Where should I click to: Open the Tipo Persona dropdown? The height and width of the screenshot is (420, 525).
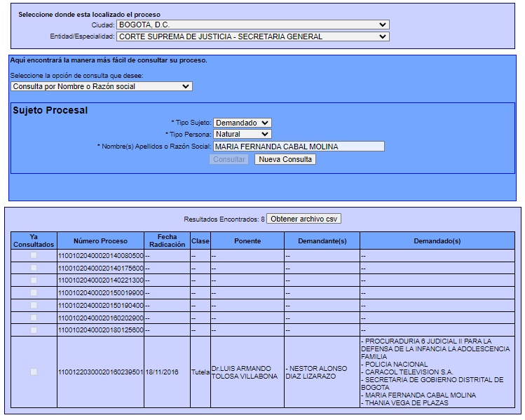(x=242, y=135)
